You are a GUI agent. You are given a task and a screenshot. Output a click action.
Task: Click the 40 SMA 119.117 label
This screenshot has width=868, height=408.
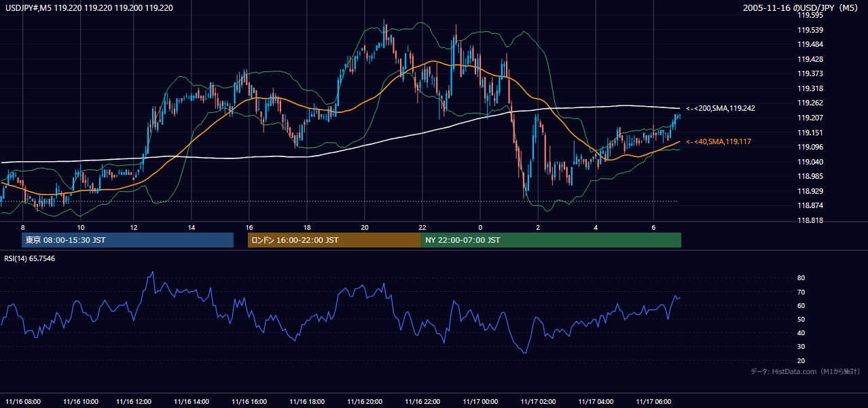(718, 141)
